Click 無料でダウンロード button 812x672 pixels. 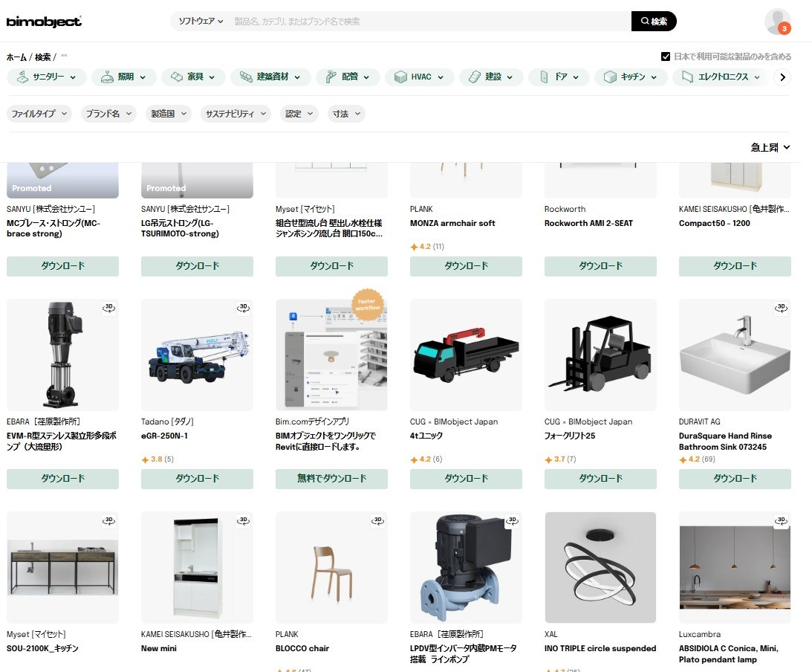(331, 479)
